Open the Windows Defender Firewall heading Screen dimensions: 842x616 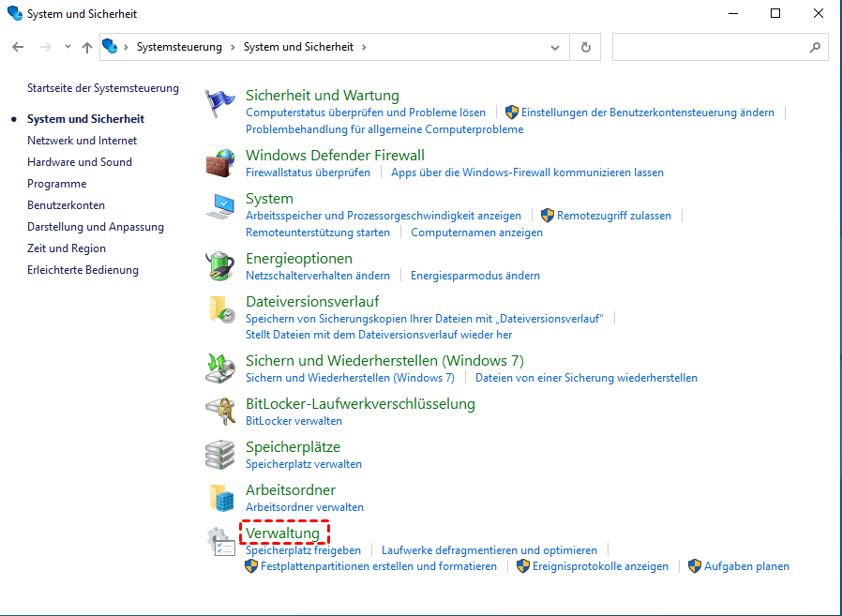[x=335, y=156]
